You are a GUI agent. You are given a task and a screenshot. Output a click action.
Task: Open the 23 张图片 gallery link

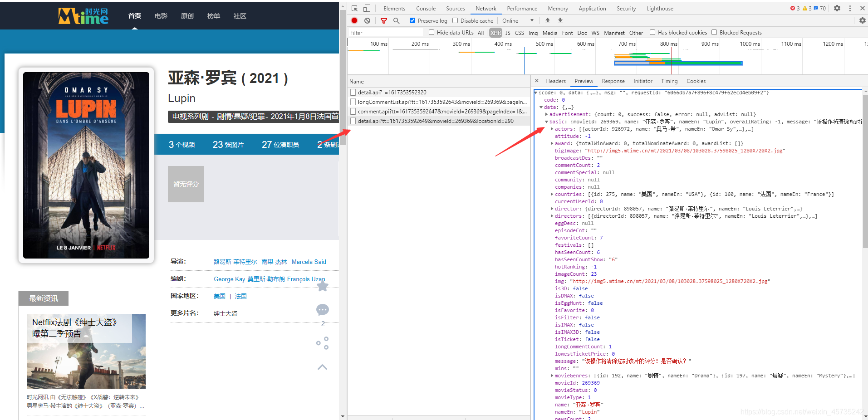228,144
